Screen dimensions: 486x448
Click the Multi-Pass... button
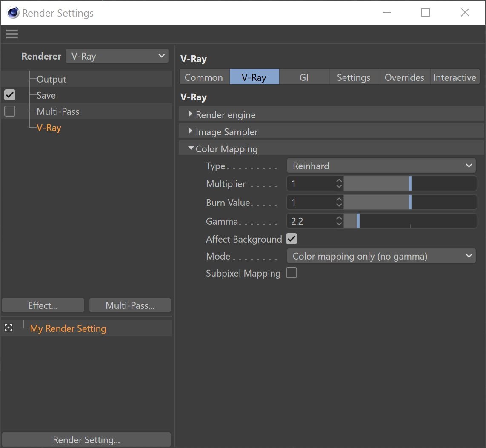click(x=130, y=305)
